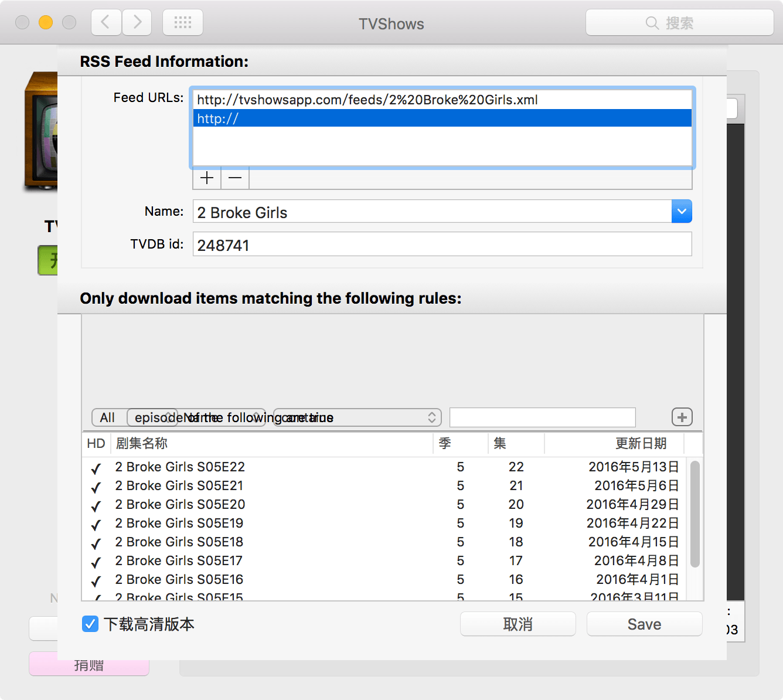The height and width of the screenshot is (700, 783).
Task: Click the TVDB id field 248741
Action: [442, 244]
